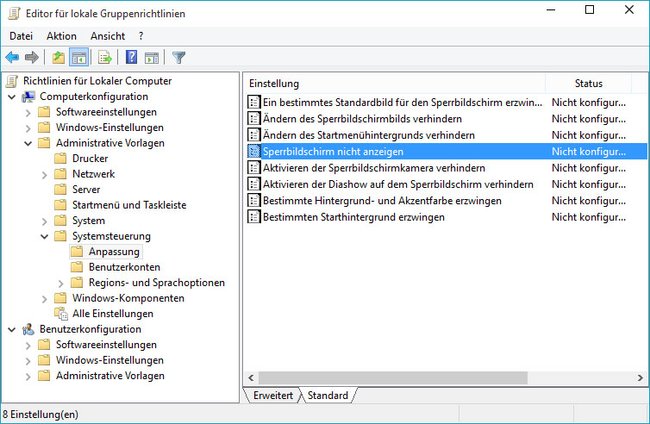Viewport: 650px width, 424px height.
Task: Select the Server folder
Action: [86, 189]
